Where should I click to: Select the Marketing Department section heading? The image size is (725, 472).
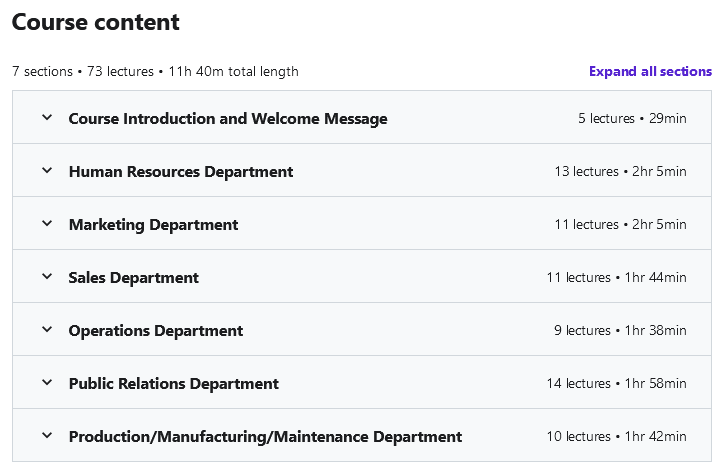click(154, 225)
